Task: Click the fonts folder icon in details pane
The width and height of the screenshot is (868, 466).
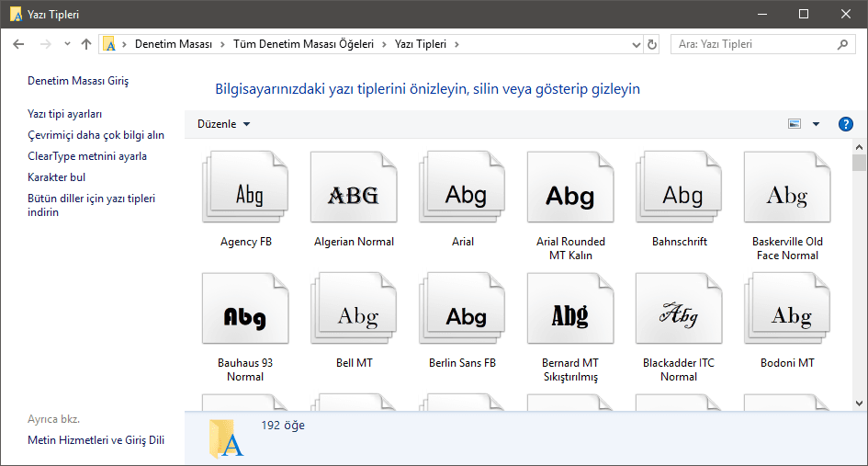Action: (226, 438)
